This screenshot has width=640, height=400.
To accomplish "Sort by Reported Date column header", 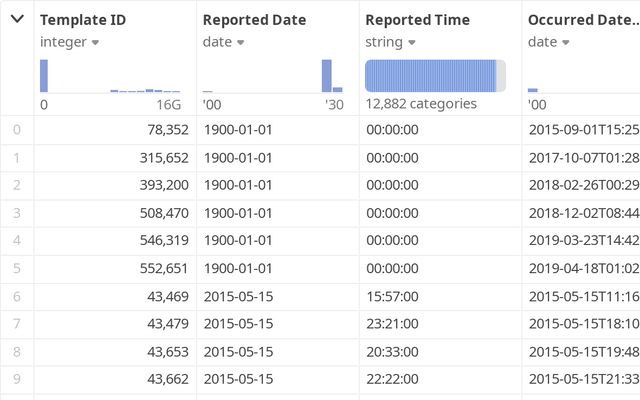I will [254, 20].
